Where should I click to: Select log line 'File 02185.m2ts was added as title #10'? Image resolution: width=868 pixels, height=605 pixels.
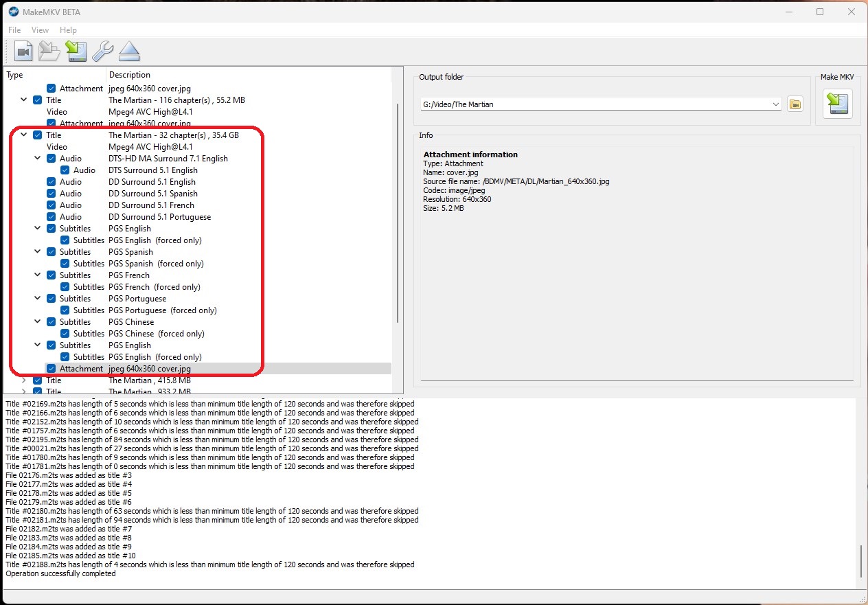click(71, 556)
